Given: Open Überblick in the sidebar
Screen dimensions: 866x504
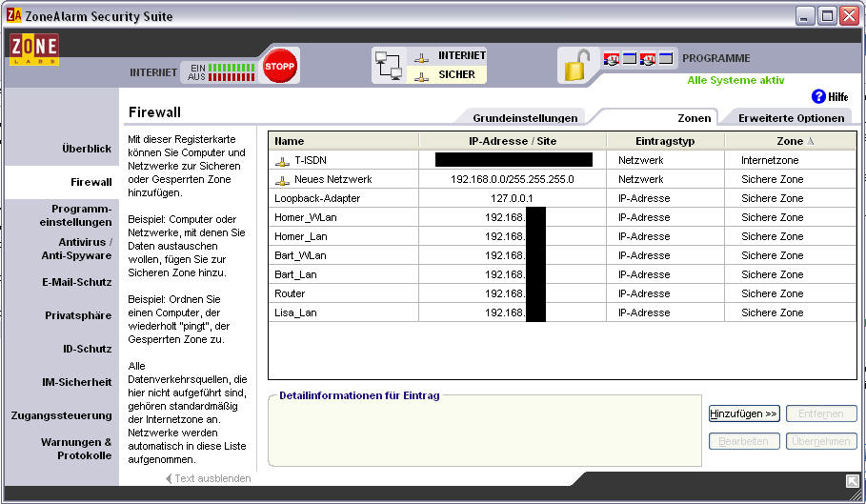Looking at the screenshot, I should pos(87,149).
